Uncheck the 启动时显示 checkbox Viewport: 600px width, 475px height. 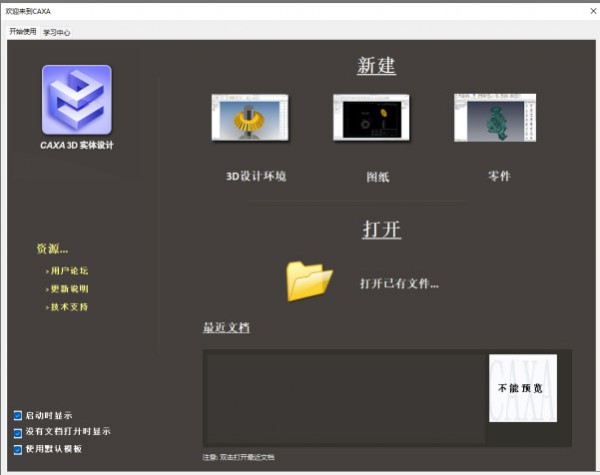[x=18, y=415]
